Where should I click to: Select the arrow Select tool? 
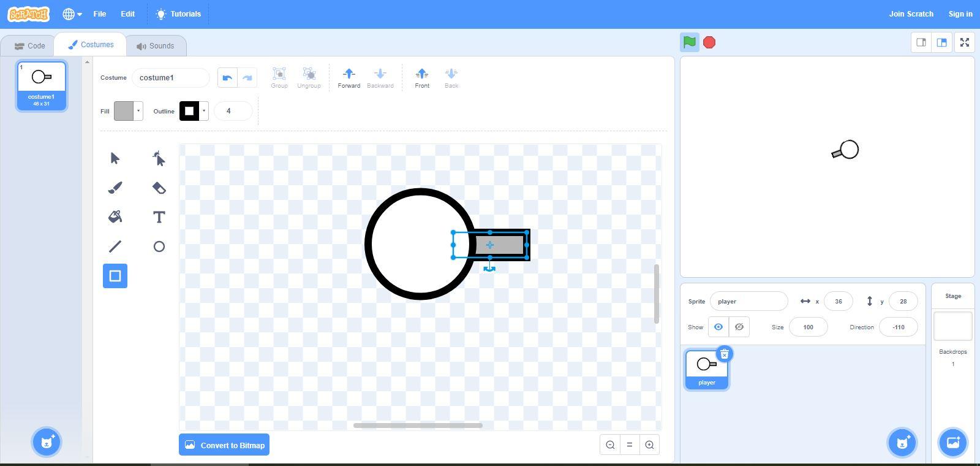tap(115, 158)
